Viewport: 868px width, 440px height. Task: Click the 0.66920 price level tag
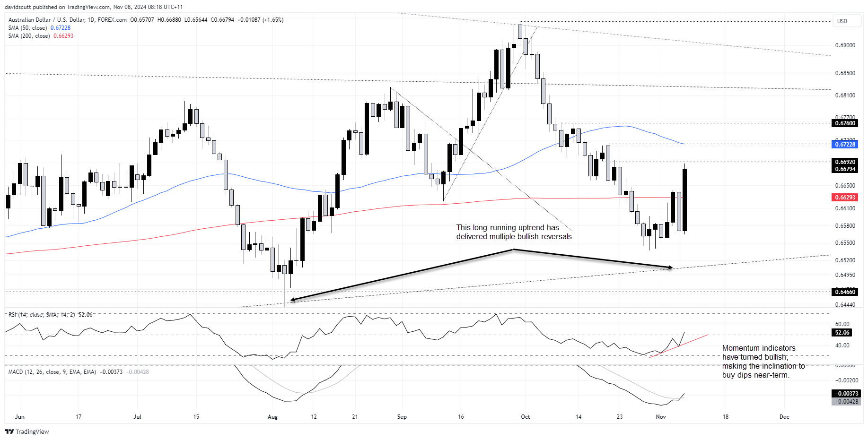(x=845, y=162)
